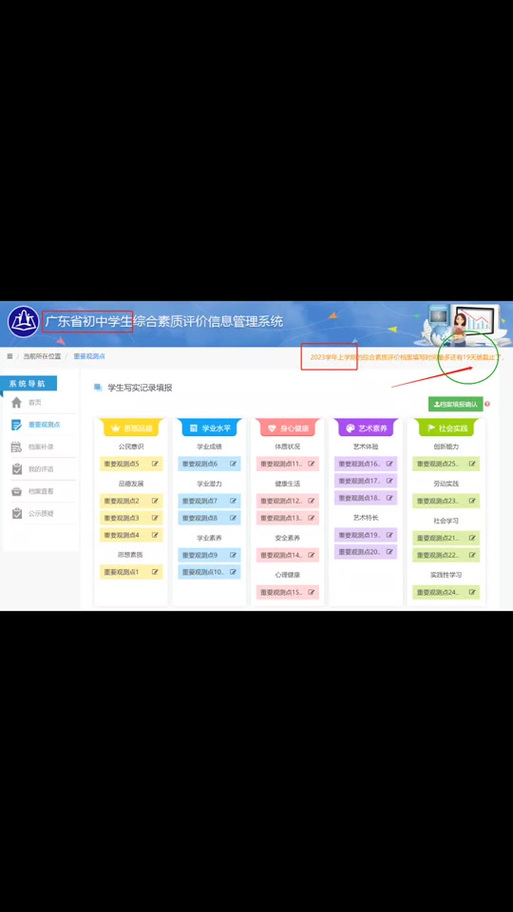Click the edit icon for 重要观测点9
The height and width of the screenshot is (912, 513).
point(233,555)
